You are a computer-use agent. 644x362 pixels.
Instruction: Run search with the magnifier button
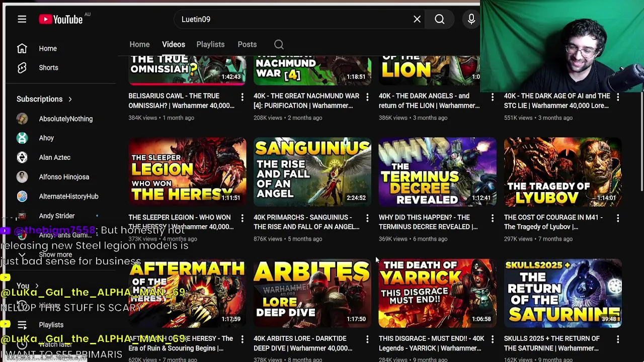440,19
